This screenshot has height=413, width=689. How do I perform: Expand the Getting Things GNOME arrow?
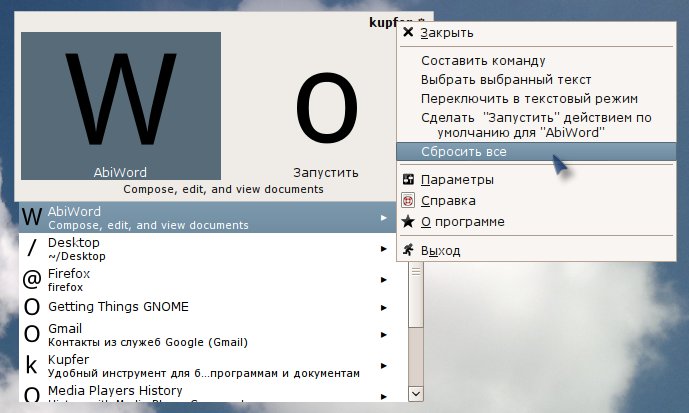click(x=384, y=308)
